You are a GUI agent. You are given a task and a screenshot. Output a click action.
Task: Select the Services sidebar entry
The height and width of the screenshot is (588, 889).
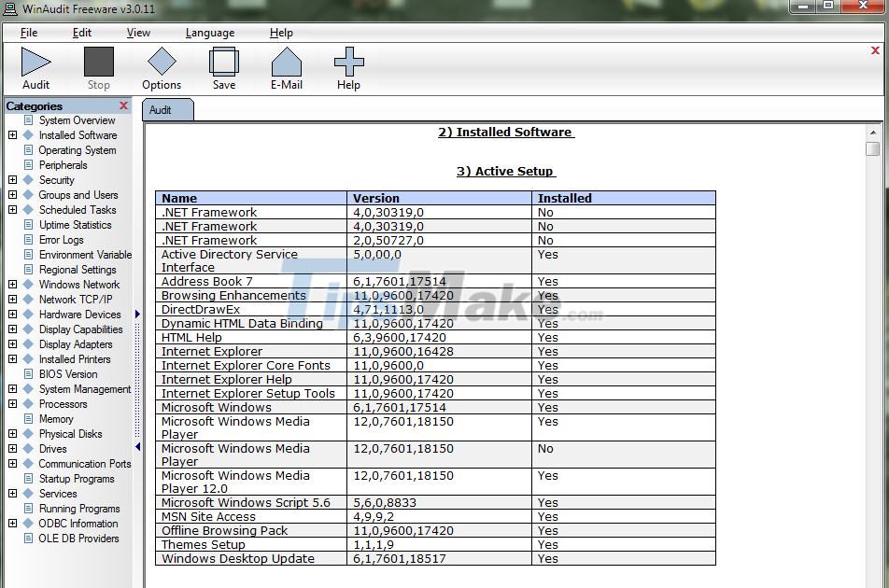pos(60,493)
